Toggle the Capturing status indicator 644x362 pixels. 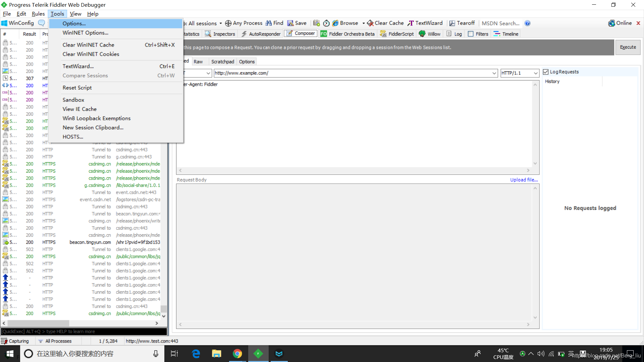click(x=15, y=341)
